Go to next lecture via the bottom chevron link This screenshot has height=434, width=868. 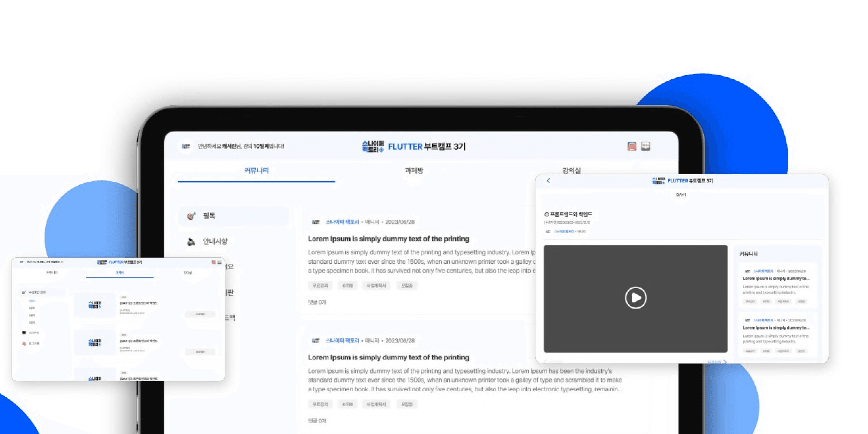717,362
